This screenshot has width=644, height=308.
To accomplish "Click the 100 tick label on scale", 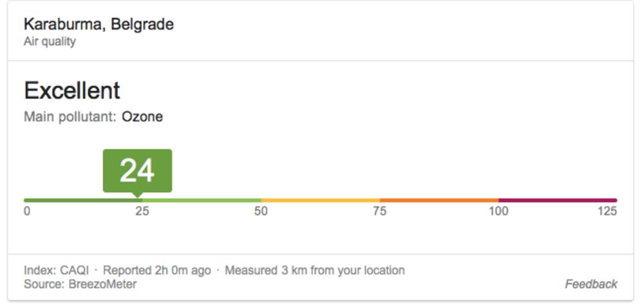I will [x=498, y=212].
